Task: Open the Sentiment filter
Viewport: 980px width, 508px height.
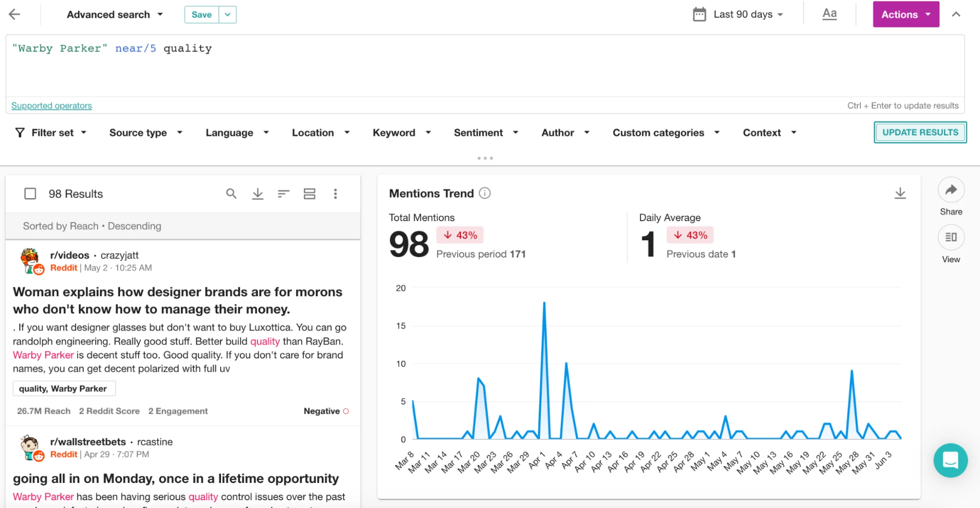Action: (485, 132)
